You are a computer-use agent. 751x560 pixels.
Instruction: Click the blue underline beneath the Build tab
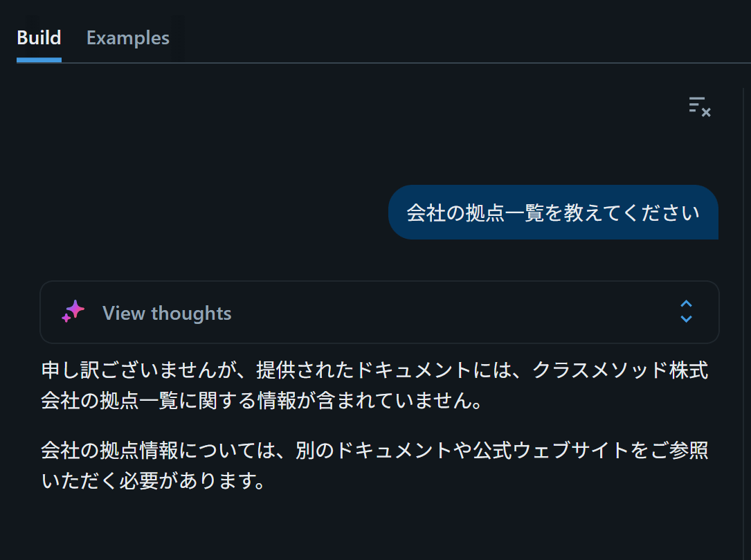[x=39, y=60]
